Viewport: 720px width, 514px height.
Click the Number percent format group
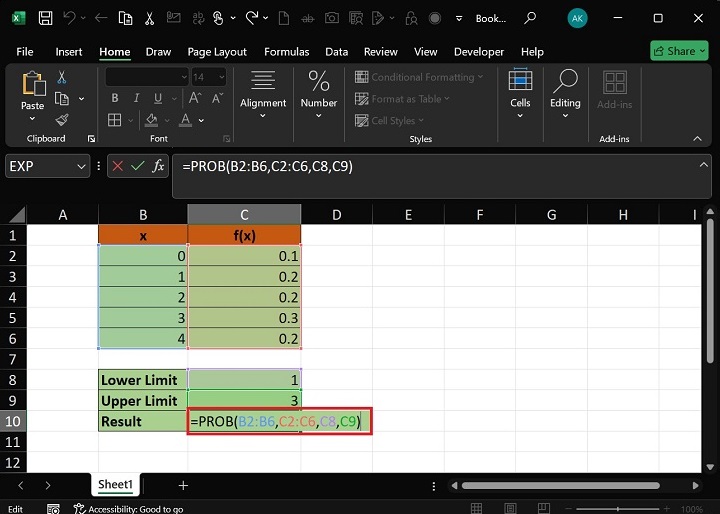319,93
